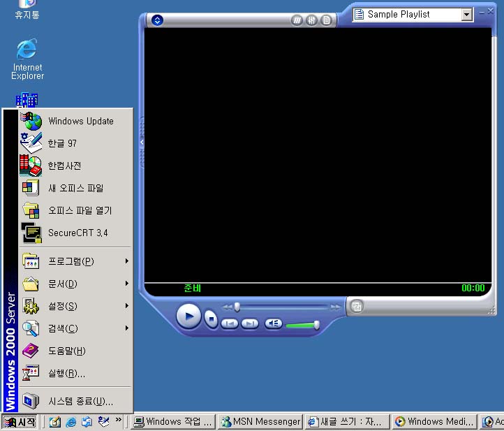Click the Stop playback button
Screen dimensions: 504x431
(x=212, y=319)
